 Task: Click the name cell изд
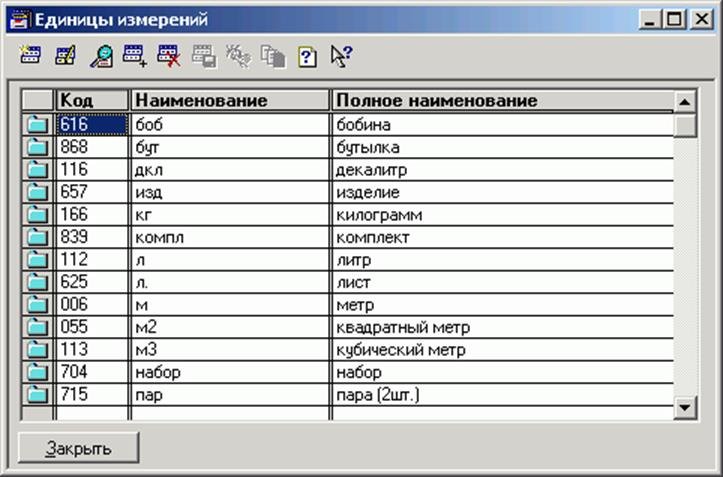pyautogui.click(x=230, y=192)
